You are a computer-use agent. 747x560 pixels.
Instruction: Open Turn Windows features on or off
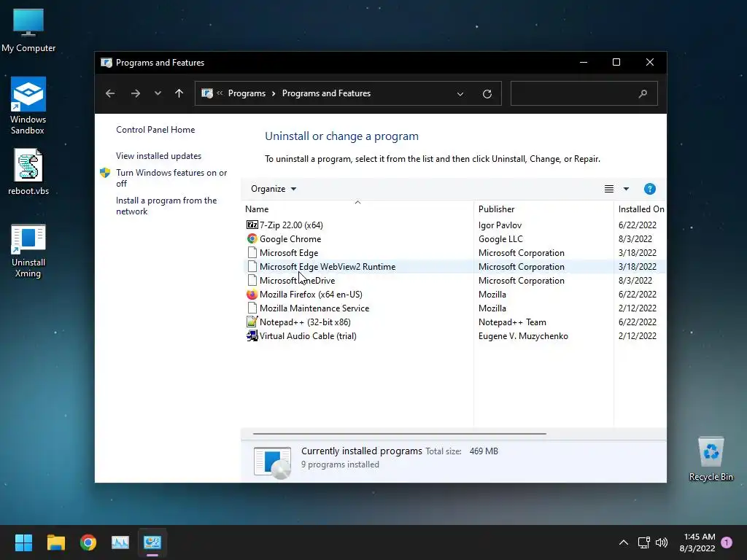[x=171, y=178]
